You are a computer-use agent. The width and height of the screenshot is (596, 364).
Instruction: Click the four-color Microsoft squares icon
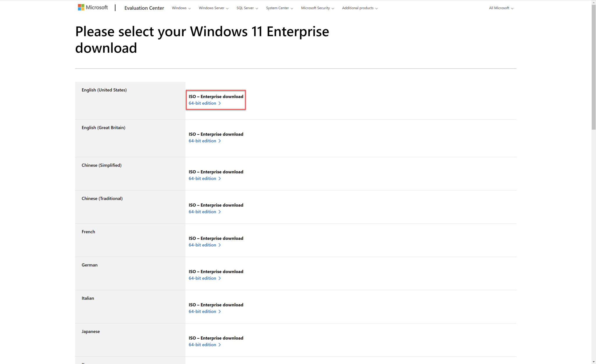point(81,7)
